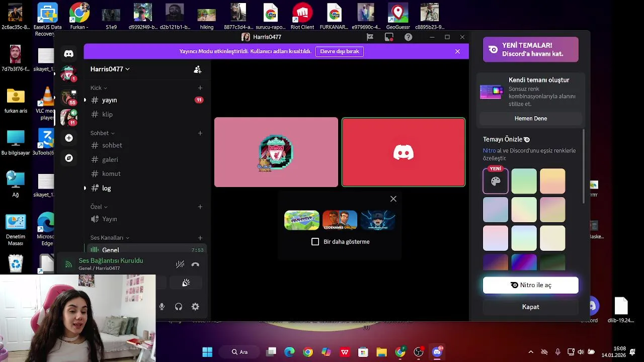Show hidden system tray icons
The width and height of the screenshot is (644, 362).
530,352
